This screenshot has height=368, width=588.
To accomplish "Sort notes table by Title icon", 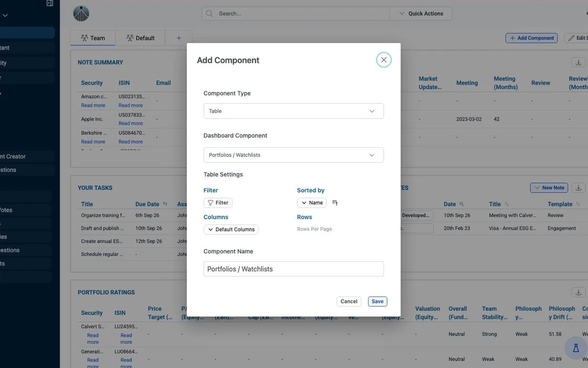I will tap(507, 205).
